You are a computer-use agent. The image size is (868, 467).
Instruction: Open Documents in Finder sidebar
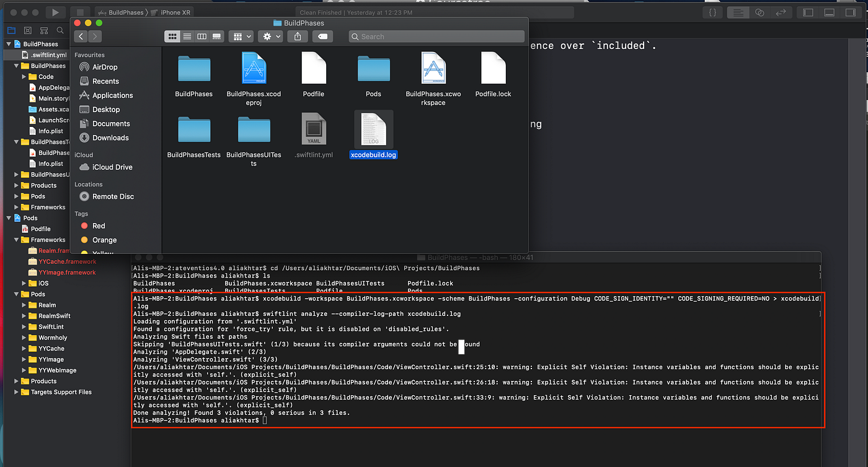[105, 124]
